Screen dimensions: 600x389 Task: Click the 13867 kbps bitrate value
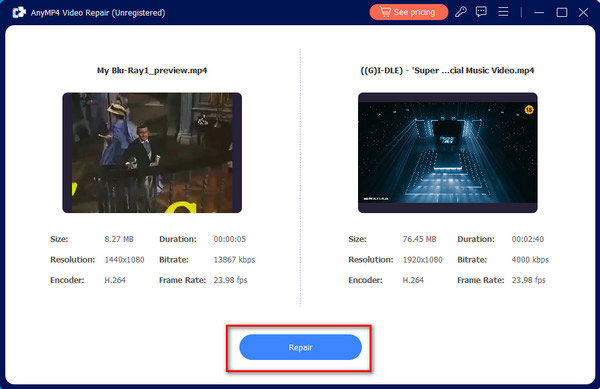coord(234,260)
